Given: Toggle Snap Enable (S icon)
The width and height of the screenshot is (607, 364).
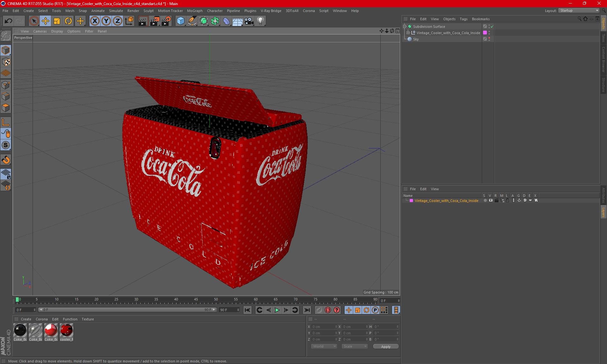Looking at the screenshot, I should pos(6,145).
